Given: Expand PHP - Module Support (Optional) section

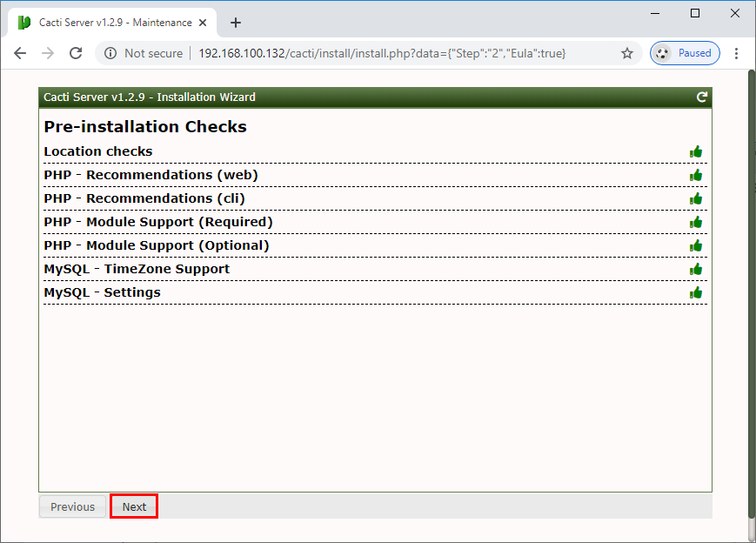Looking at the screenshot, I should (375, 245).
